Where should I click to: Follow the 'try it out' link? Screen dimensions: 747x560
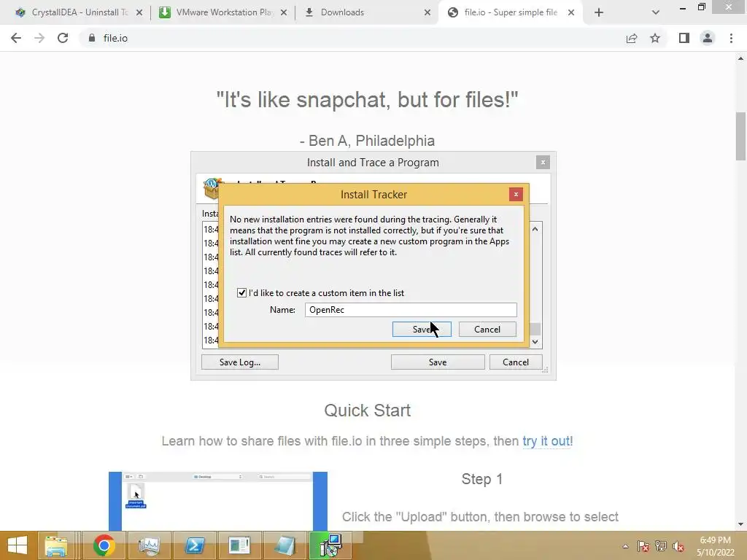coord(546,441)
